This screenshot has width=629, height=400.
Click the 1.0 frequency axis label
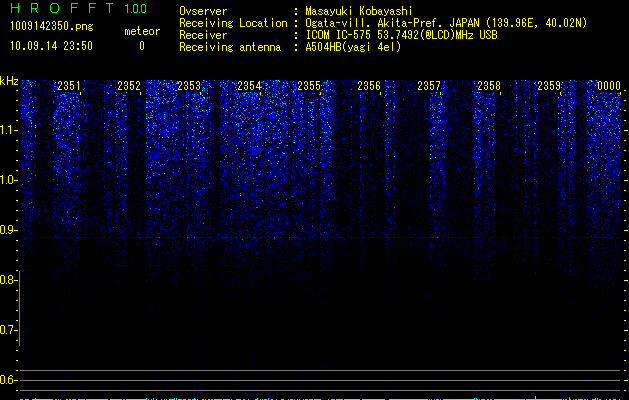pos(9,180)
